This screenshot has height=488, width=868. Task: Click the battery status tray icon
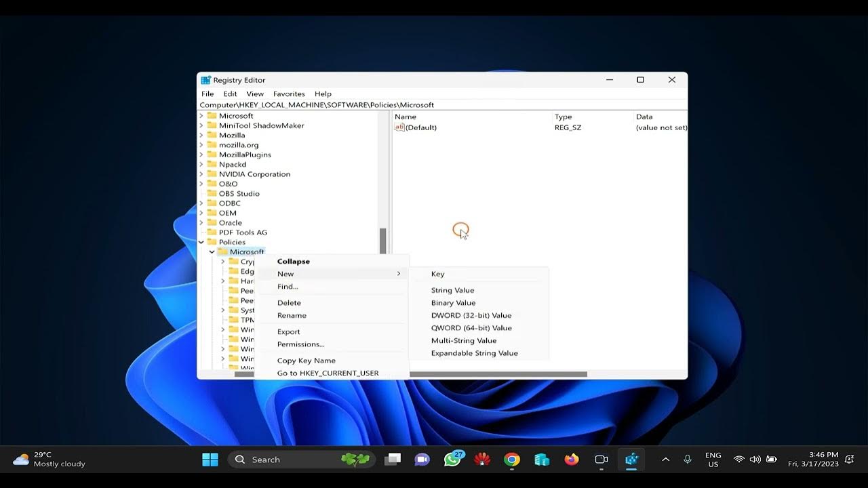[771, 460]
